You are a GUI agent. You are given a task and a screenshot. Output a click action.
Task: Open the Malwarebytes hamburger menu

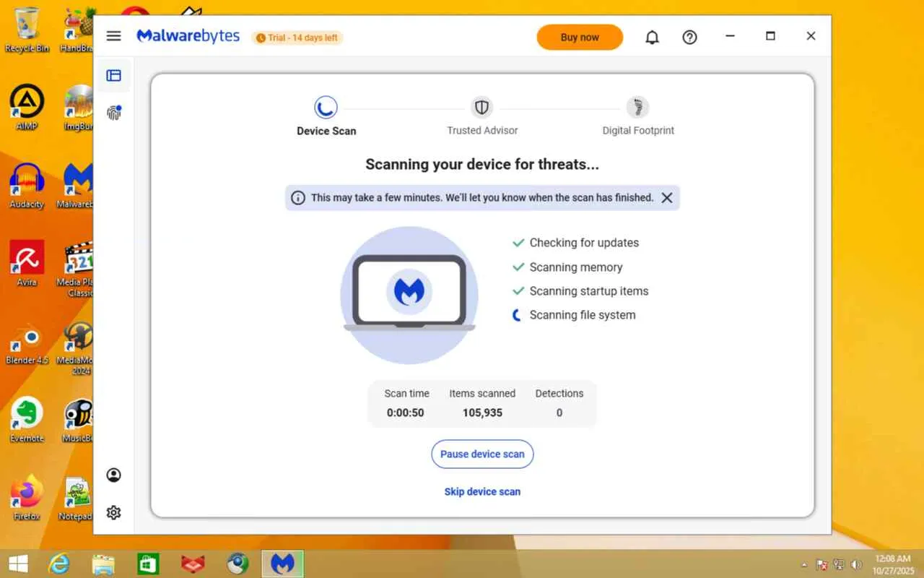click(113, 36)
